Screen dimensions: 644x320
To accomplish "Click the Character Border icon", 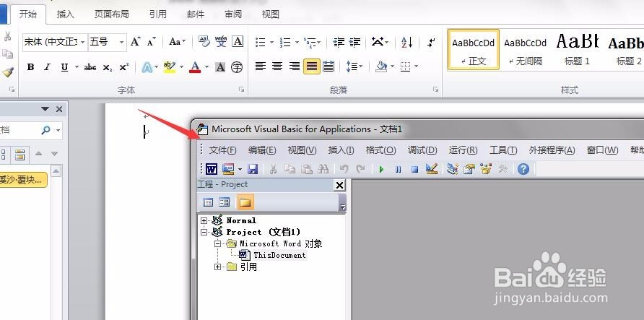I will tap(238, 41).
